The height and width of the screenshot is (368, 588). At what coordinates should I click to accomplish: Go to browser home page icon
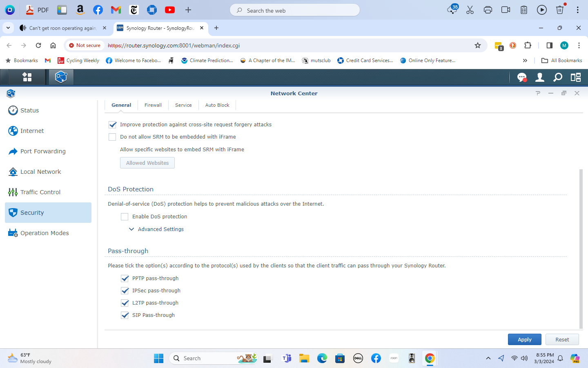pyautogui.click(x=53, y=45)
